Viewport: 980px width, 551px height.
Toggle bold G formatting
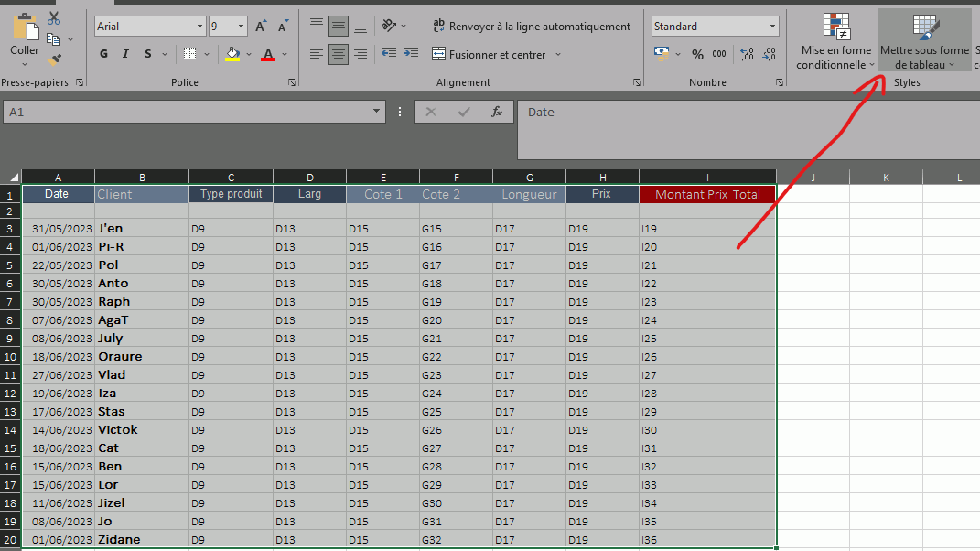coord(103,55)
